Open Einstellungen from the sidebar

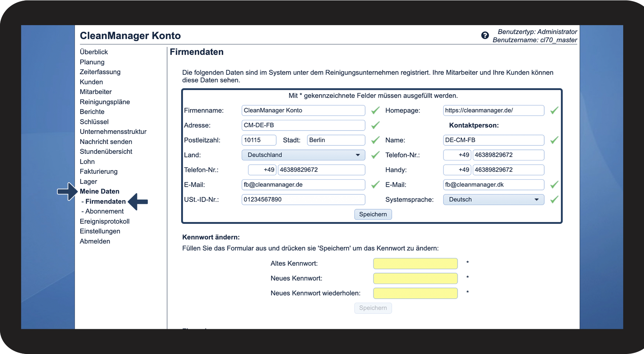pos(100,231)
